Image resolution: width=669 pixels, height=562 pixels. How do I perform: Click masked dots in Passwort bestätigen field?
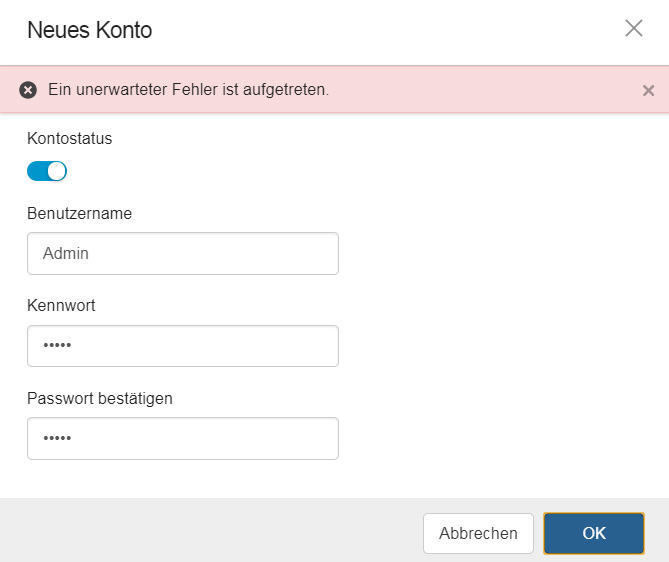(57, 438)
